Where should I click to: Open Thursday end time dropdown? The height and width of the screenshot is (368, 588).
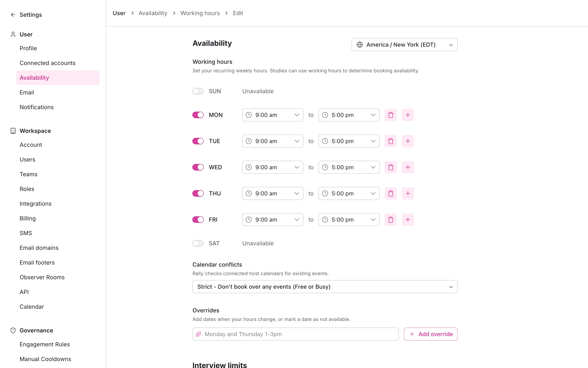349,193
